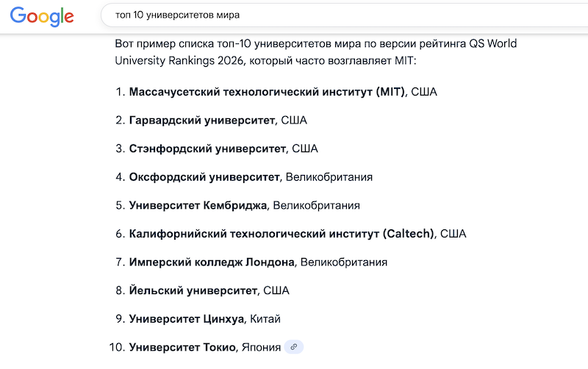588x369 pixels.
Task: Click США after the Caltech entry
Action: coord(453,234)
